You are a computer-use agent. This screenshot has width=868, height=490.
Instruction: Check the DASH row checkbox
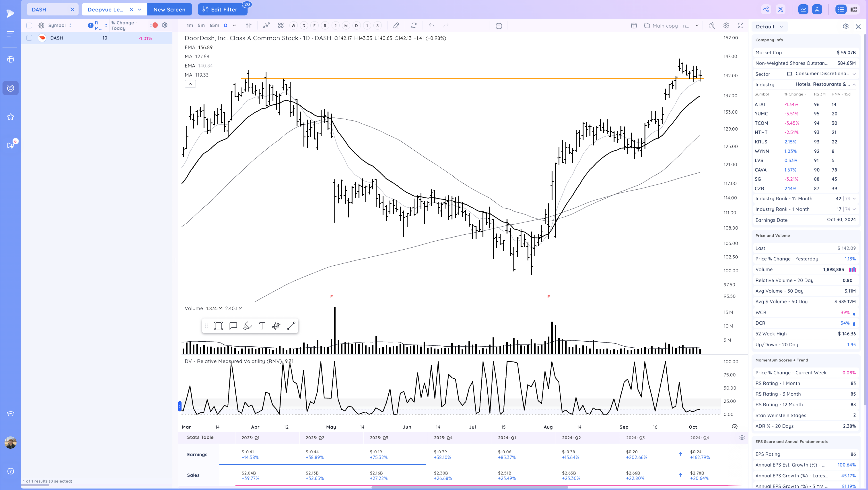[29, 38]
